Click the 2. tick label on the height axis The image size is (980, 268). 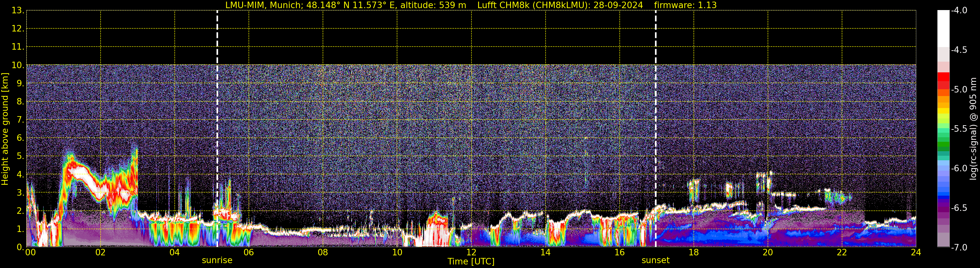coord(20,211)
